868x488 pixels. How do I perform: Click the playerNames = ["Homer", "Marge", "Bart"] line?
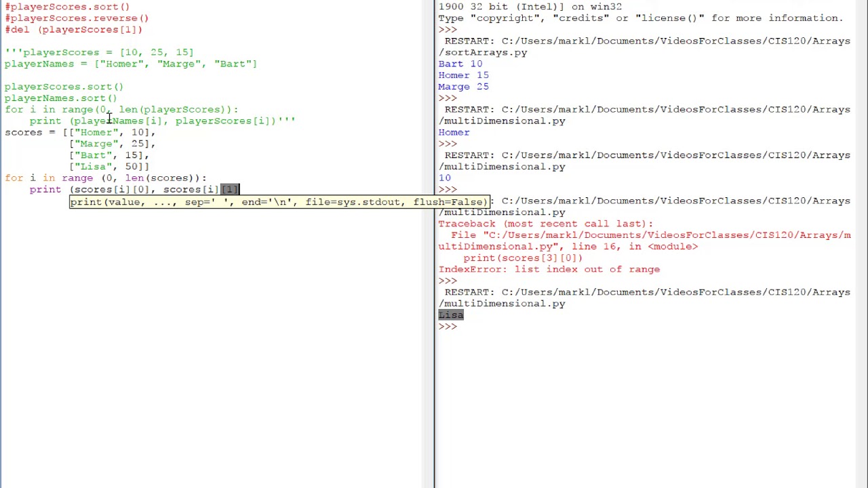(x=131, y=64)
